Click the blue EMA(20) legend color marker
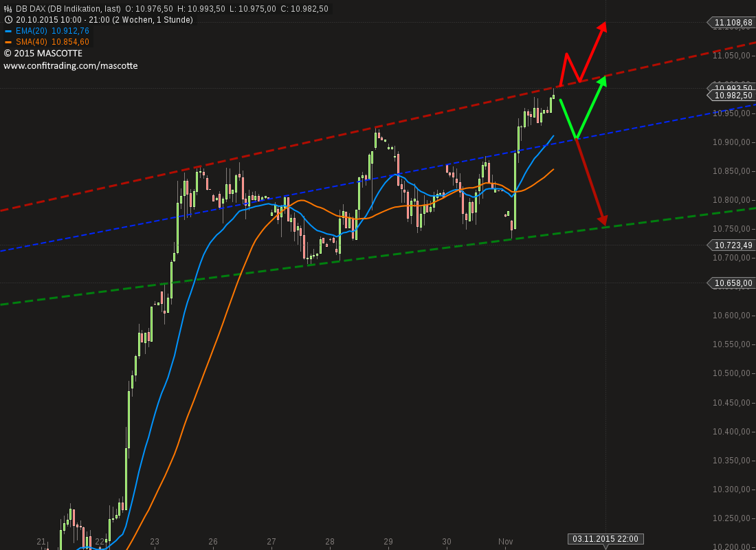 pyautogui.click(x=8, y=31)
